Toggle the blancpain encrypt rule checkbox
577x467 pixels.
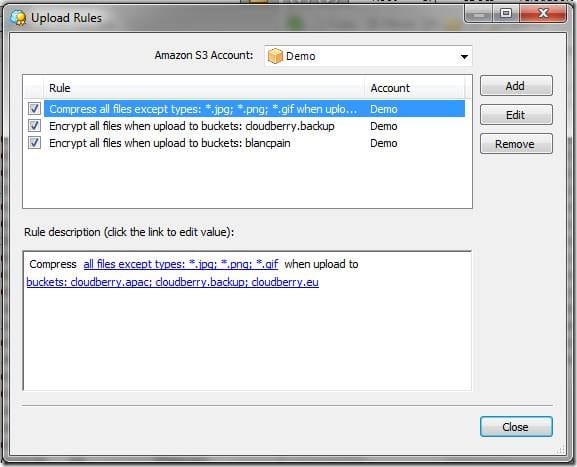pos(35,142)
